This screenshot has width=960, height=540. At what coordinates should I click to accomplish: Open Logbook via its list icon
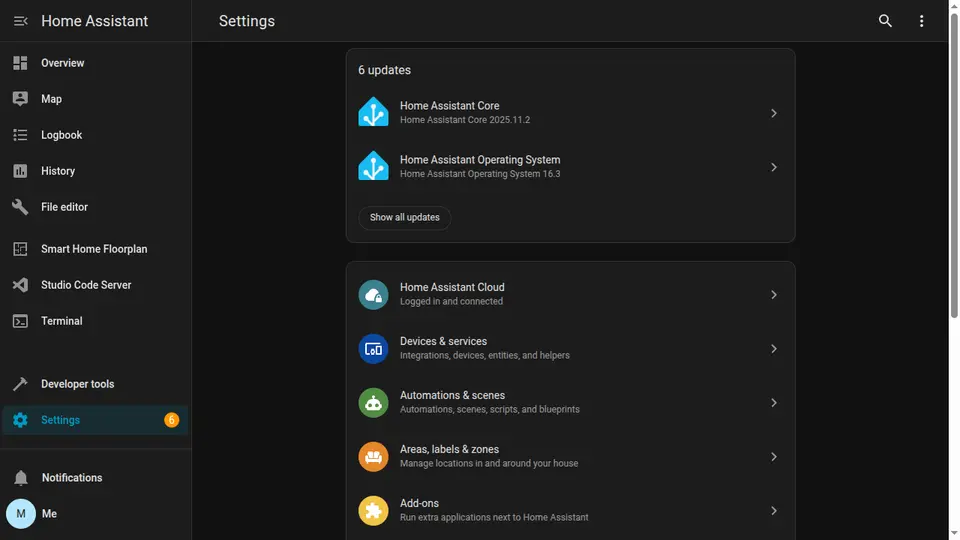click(x=20, y=135)
